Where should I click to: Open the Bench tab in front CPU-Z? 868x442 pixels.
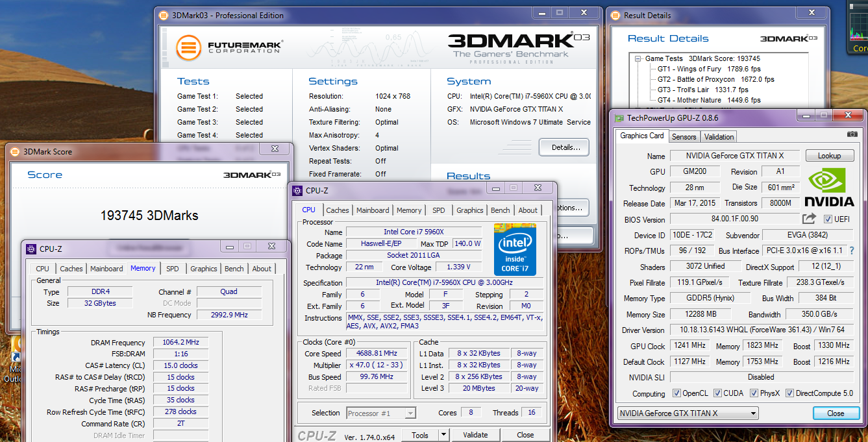coord(500,210)
